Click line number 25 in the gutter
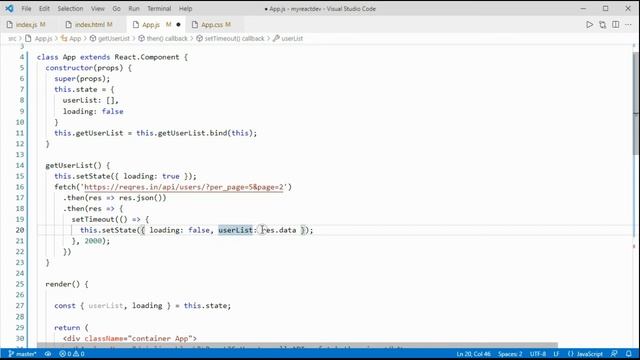Viewport: 640px width, 360px height. [x=20, y=284]
